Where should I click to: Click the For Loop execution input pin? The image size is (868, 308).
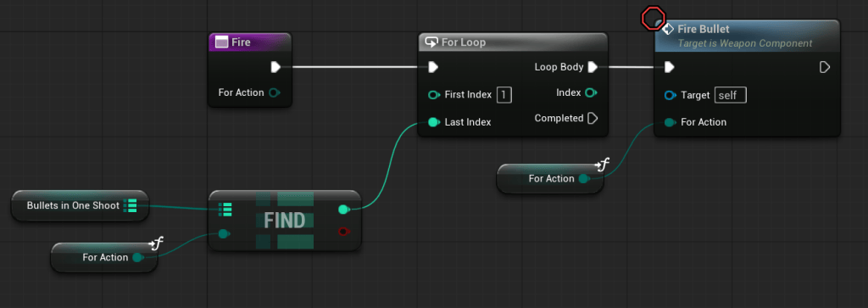point(433,67)
